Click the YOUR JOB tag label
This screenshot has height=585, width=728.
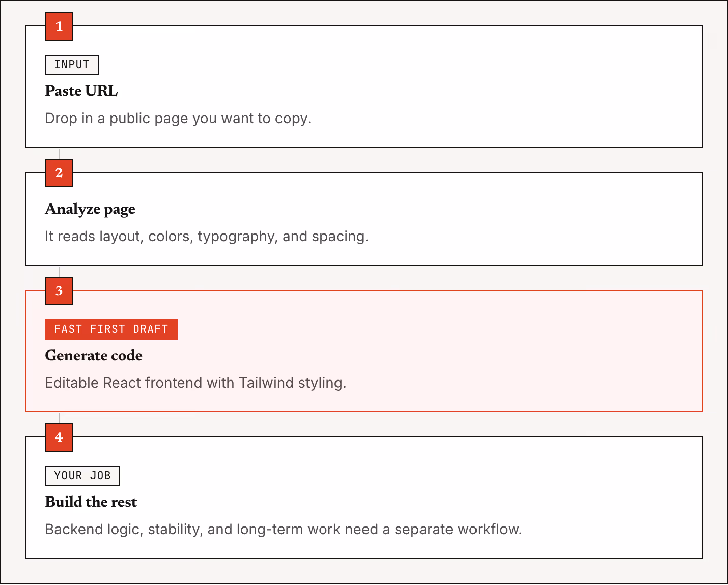pos(82,476)
